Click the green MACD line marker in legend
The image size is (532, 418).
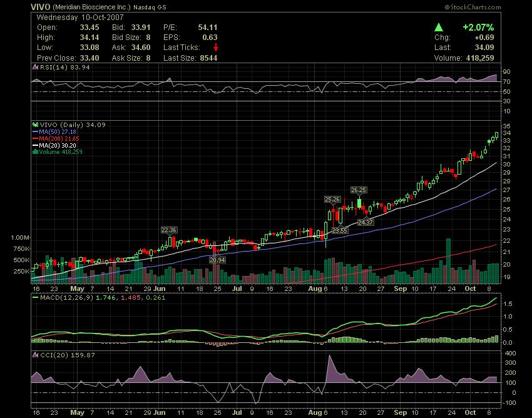[35, 298]
